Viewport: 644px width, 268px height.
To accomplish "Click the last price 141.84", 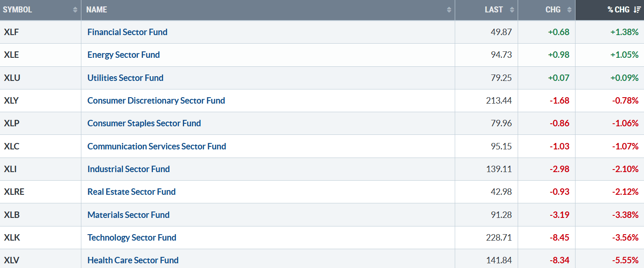I will click(x=499, y=260).
